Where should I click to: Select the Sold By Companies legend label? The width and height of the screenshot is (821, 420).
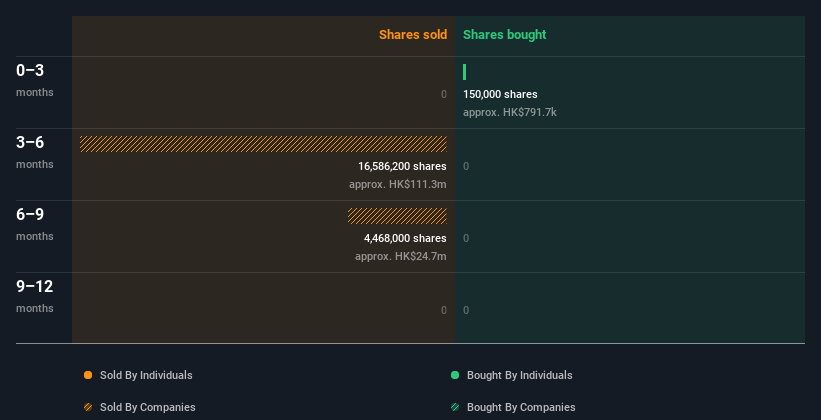(148, 407)
